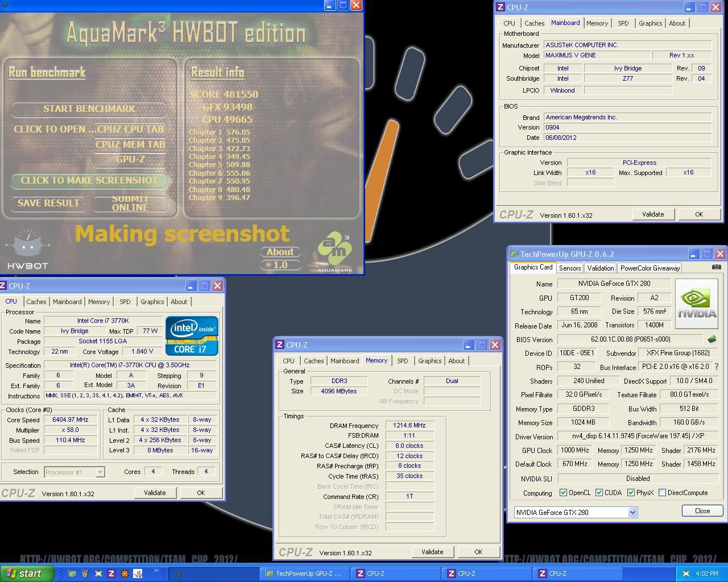Click the GPU Clock 1000 MHz field

[x=575, y=450]
